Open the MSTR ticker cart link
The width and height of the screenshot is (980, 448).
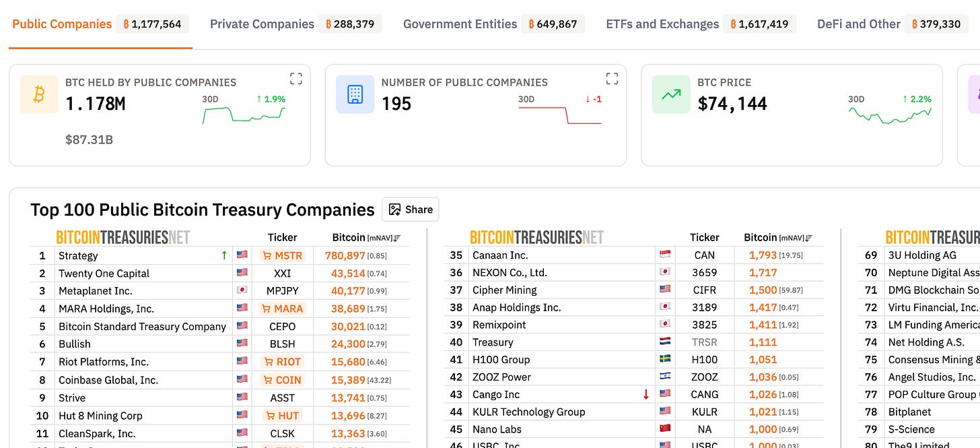tap(283, 255)
